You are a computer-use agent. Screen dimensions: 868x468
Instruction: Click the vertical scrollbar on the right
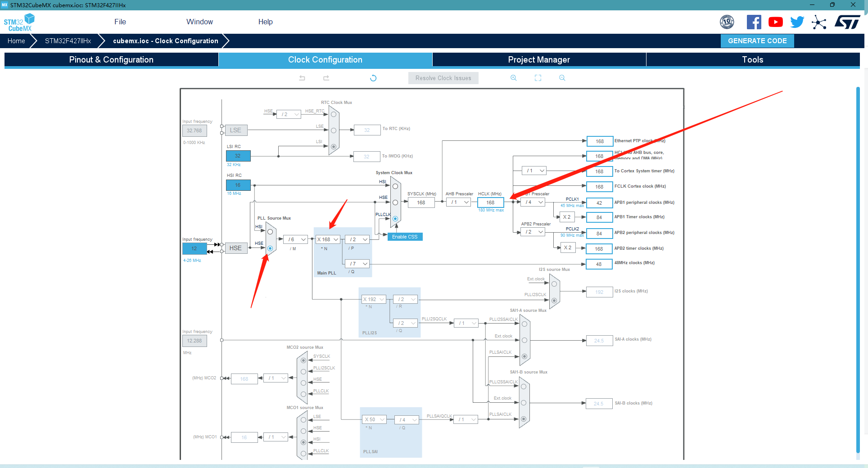coord(858,270)
